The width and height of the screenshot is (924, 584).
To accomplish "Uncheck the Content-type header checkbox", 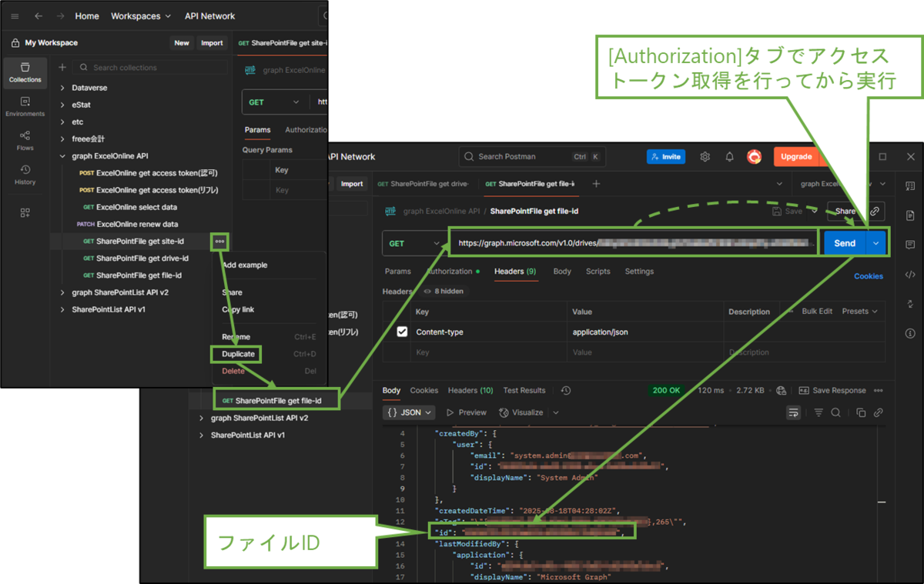I will click(x=402, y=332).
